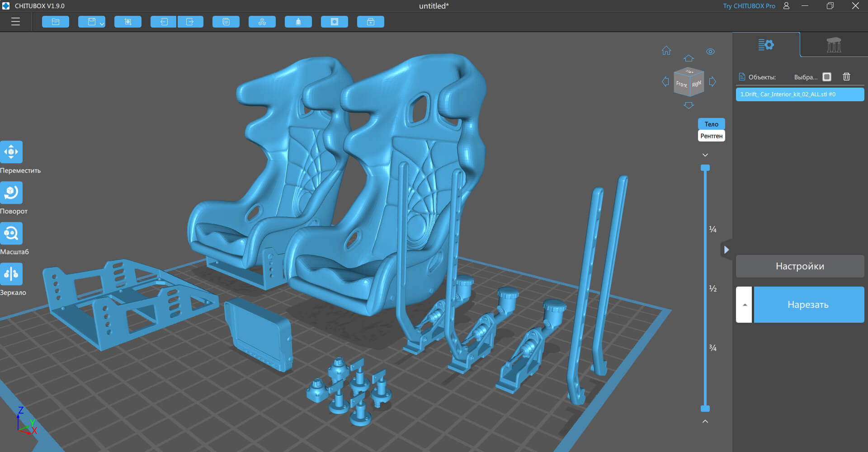This screenshot has height=452, width=868.
Task: Click the top handle of layer slider
Action: click(x=705, y=168)
